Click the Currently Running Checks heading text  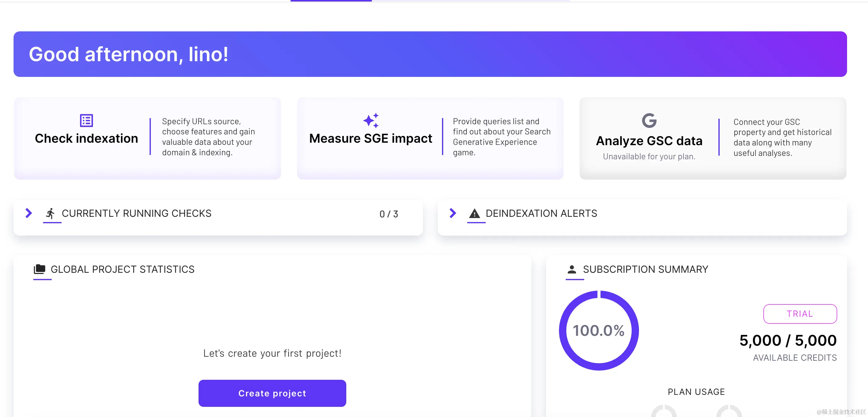(136, 213)
